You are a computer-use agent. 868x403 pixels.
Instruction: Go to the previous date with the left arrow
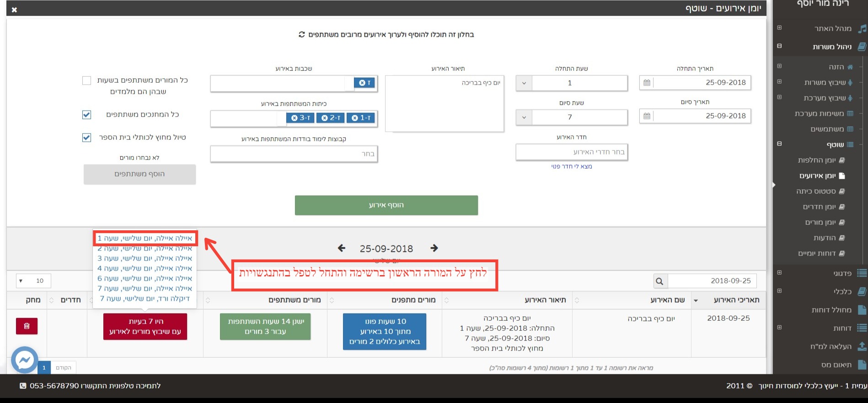point(341,248)
